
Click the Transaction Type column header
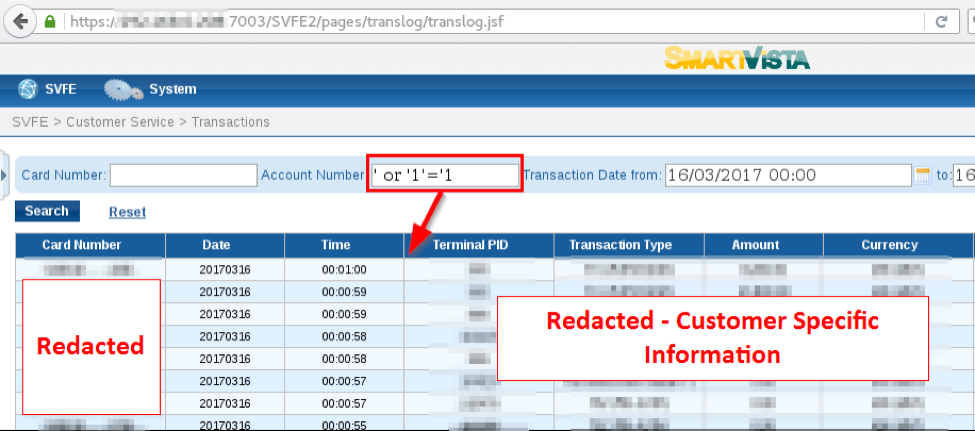click(620, 245)
